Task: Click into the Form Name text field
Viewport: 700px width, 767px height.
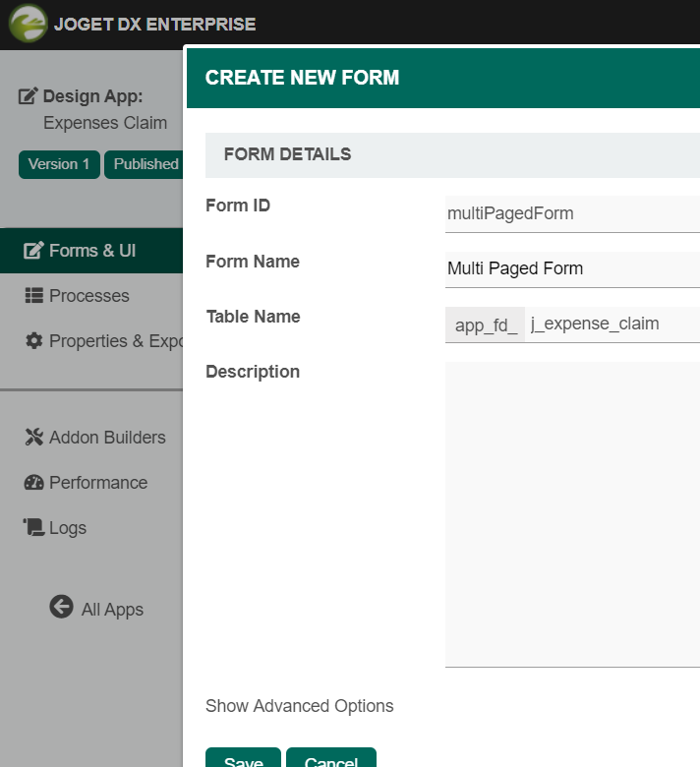Action: click(x=572, y=268)
